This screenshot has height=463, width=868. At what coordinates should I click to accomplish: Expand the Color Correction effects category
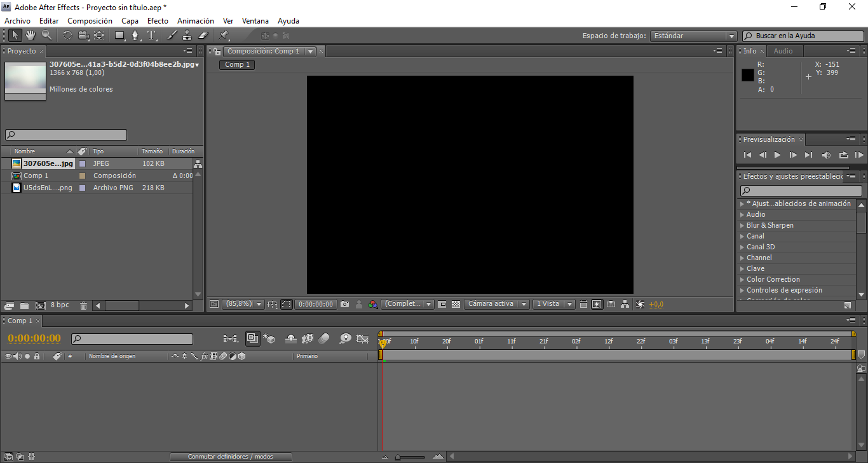coord(773,279)
